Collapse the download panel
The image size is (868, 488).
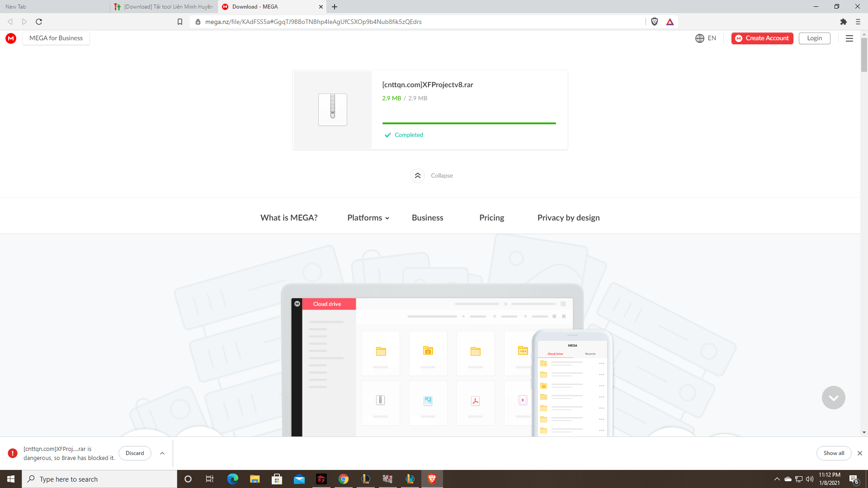[x=432, y=175]
